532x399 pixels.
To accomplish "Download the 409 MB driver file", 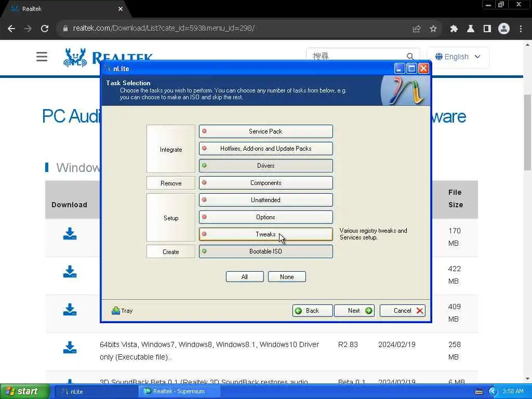I will point(70,310).
